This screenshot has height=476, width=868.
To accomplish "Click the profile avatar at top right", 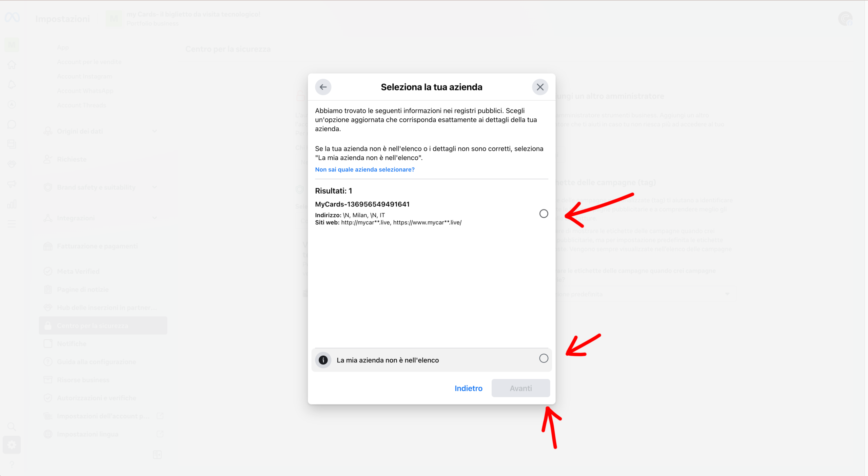I will tap(845, 19).
